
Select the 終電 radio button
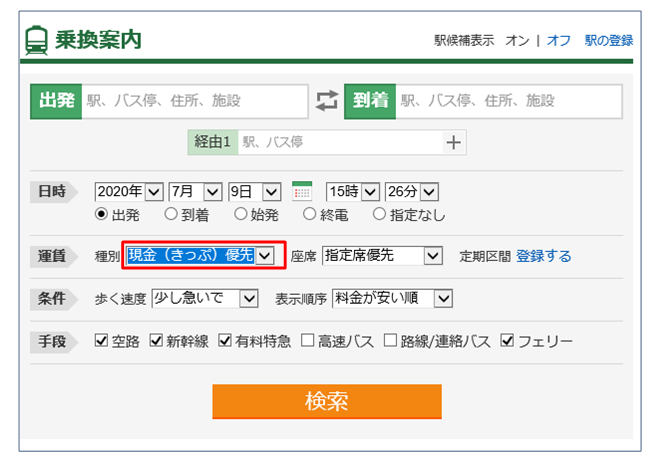tap(309, 214)
